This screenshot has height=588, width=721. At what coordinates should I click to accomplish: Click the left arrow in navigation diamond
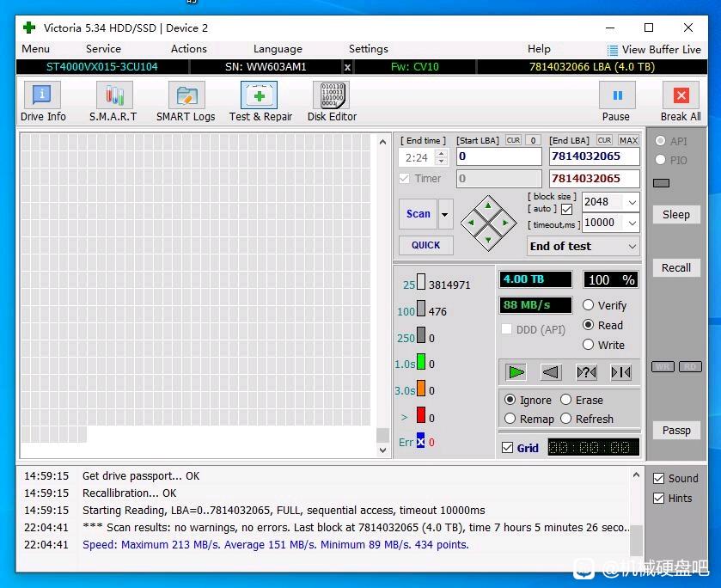(x=471, y=223)
